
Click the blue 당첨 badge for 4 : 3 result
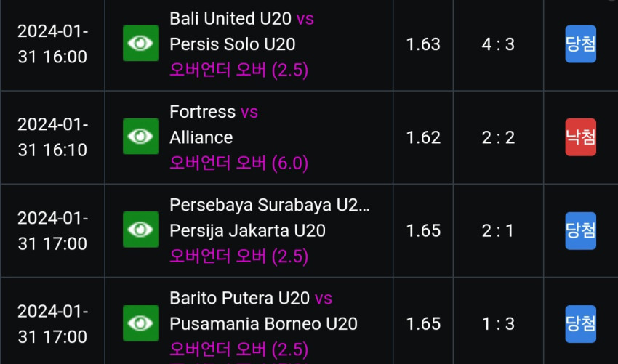pyautogui.click(x=581, y=44)
